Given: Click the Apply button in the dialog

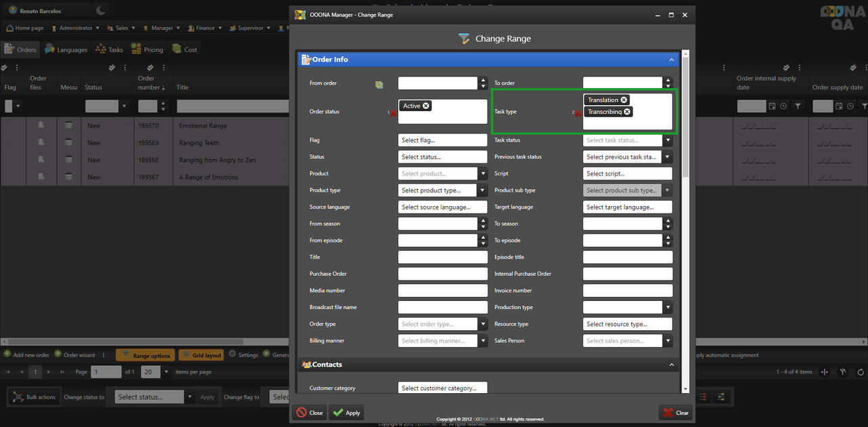Looking at the screenshot, I should point(346,412).
